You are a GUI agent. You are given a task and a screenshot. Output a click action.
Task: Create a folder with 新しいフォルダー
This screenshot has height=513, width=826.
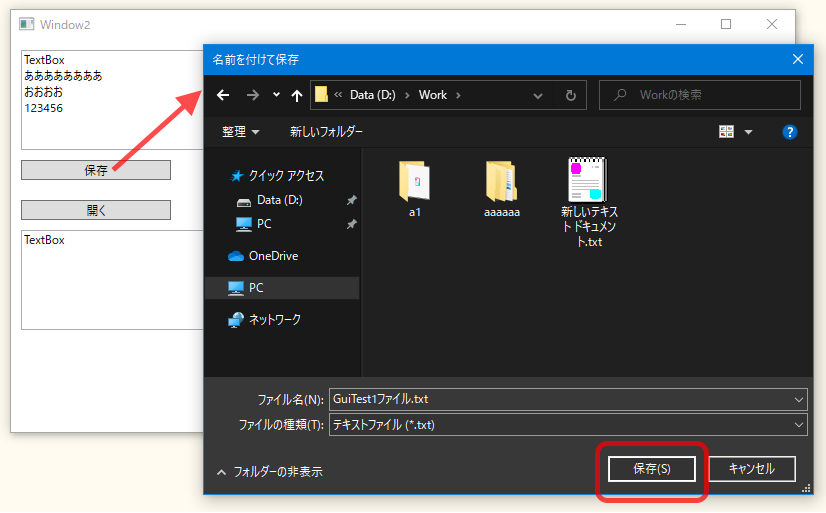(326, 132)
